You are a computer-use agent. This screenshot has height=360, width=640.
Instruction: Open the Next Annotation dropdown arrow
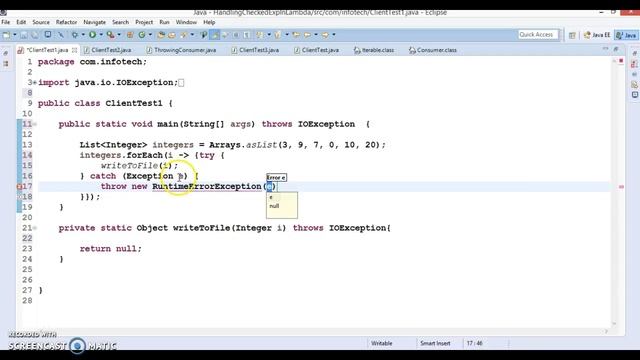[x=269, y=35]
